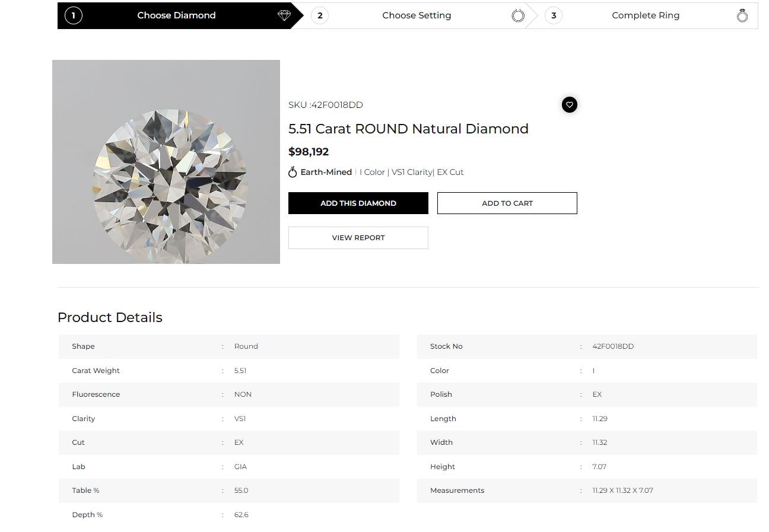Click the diamond icon in step 1

(285, 15)
